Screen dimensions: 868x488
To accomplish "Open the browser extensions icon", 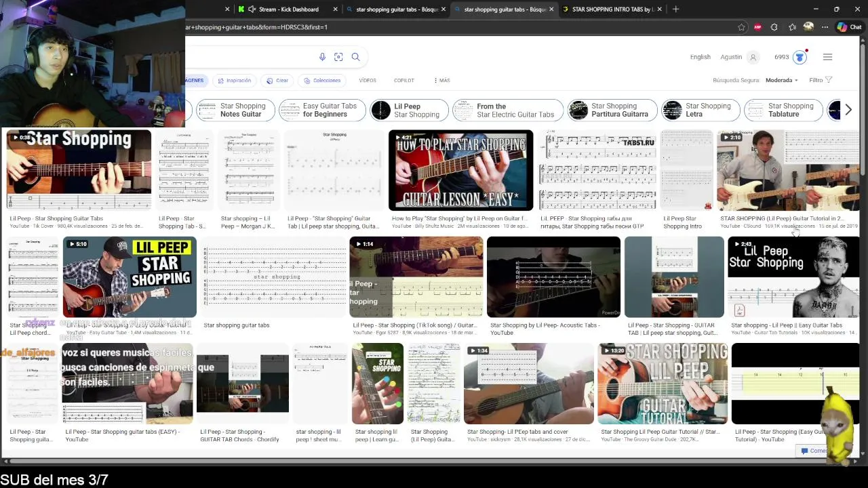I will point(775,27).
